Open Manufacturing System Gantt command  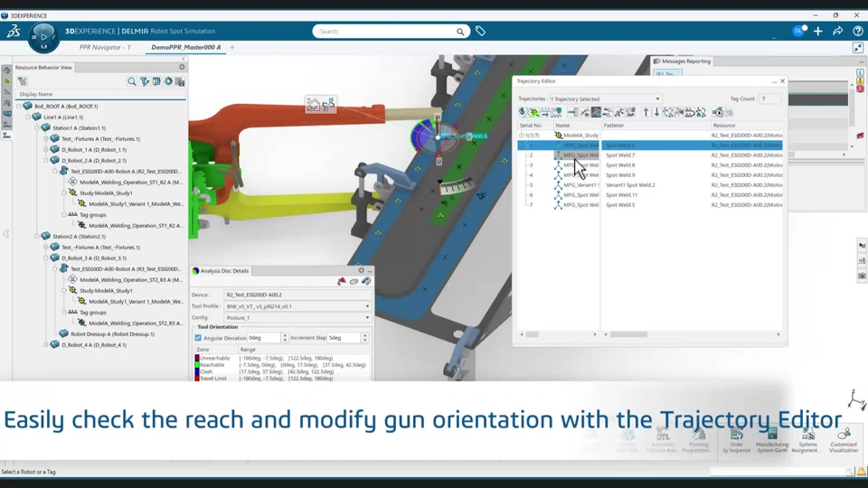[x=771, y=441]
